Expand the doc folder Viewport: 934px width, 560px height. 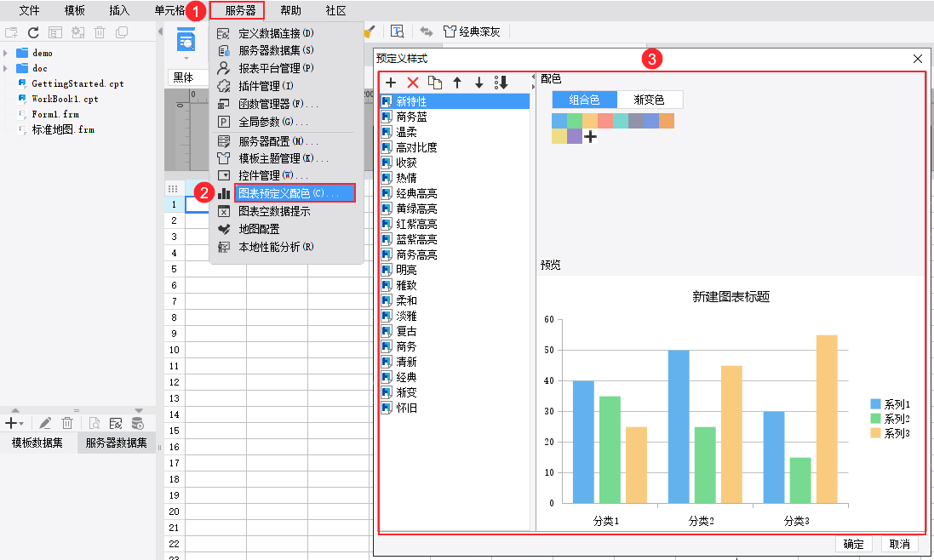(x=5, y=68)
